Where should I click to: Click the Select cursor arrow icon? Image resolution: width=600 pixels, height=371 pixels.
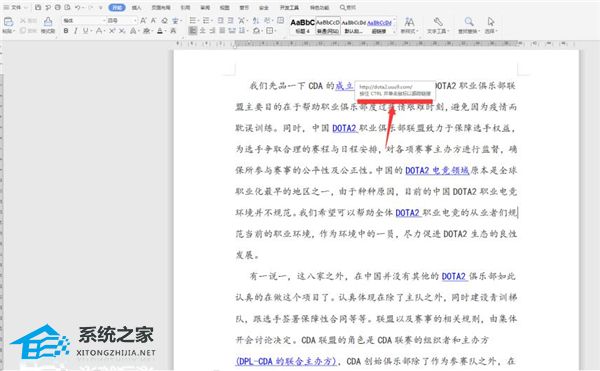[x=491, y=21]
